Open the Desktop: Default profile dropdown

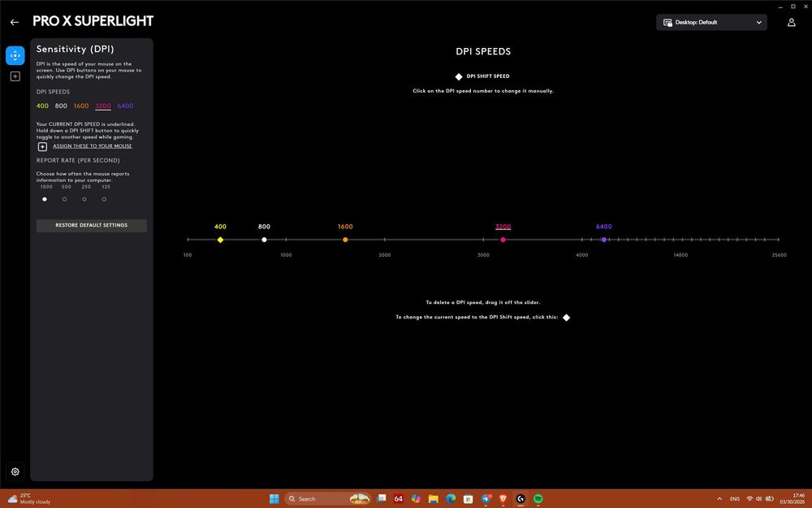click(x=711, y=22)
